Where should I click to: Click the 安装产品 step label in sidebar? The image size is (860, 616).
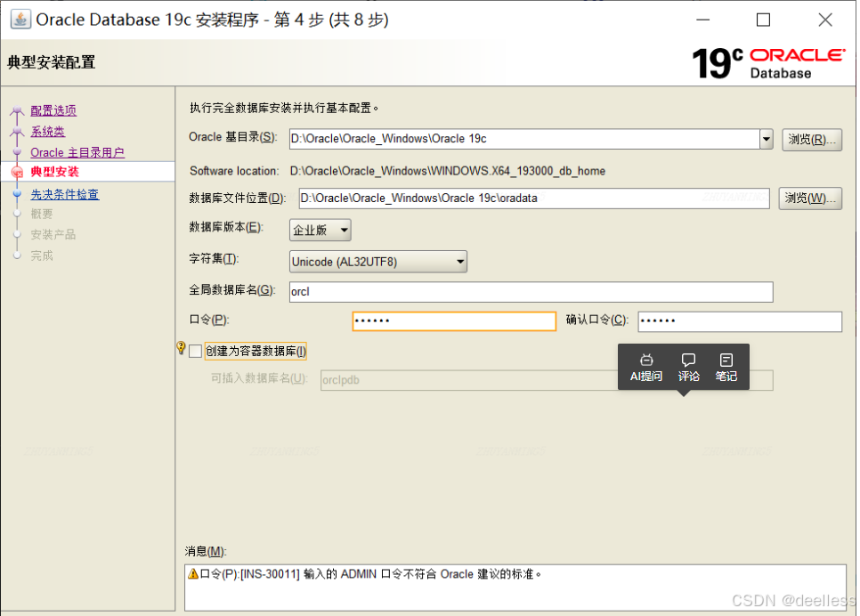click(x=53, y=235)
